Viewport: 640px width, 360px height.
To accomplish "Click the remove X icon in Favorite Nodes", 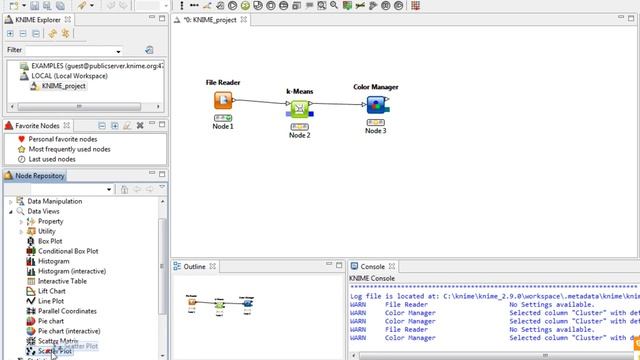I will (140, 126).
